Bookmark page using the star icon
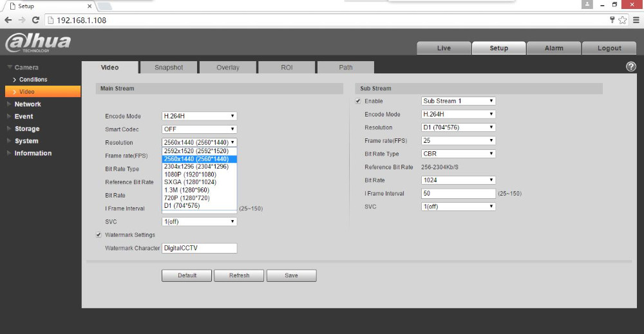 [623, 20]
